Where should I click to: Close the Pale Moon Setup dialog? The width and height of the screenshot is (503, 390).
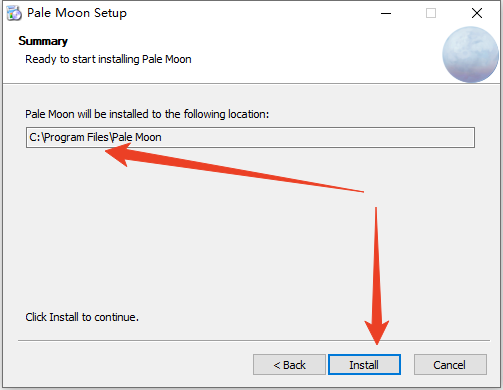click(x=477, y=13)
